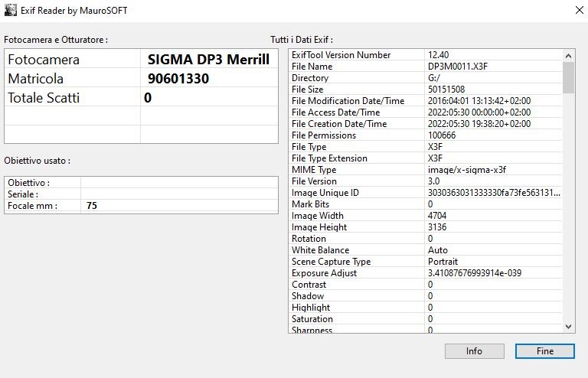This screenshot has height=378, width=588.
Task: Select the ExifTool version value 12.40
Action: pyautogui.click(x=438, y=55)
